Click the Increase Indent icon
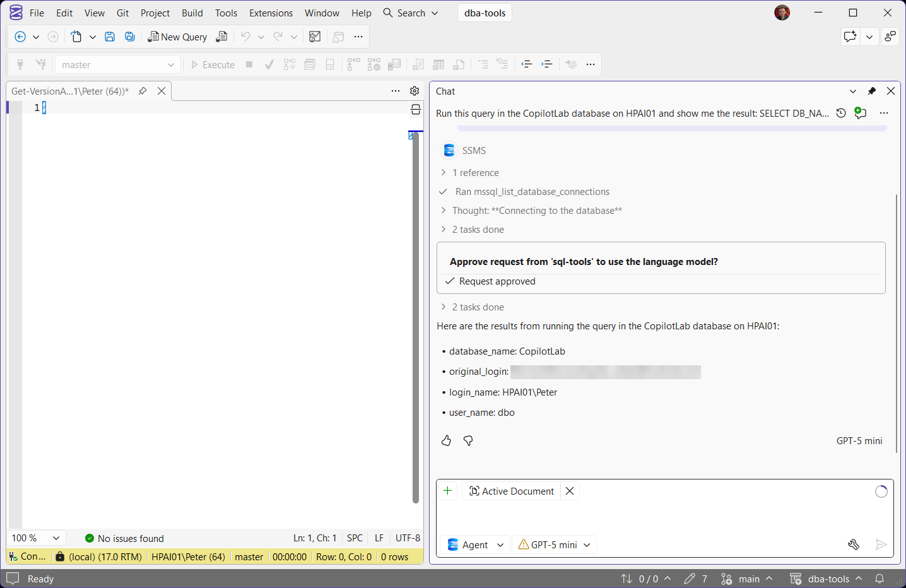906x588 pixels. (547, 64)
